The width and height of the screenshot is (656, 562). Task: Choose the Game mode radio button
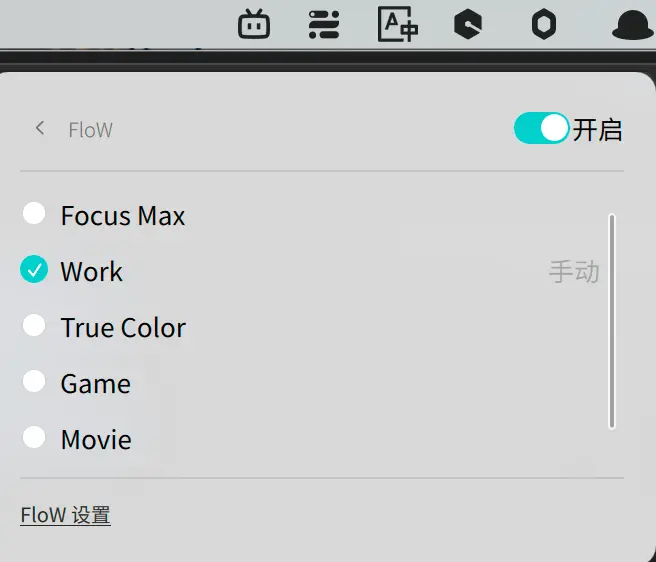34,381
